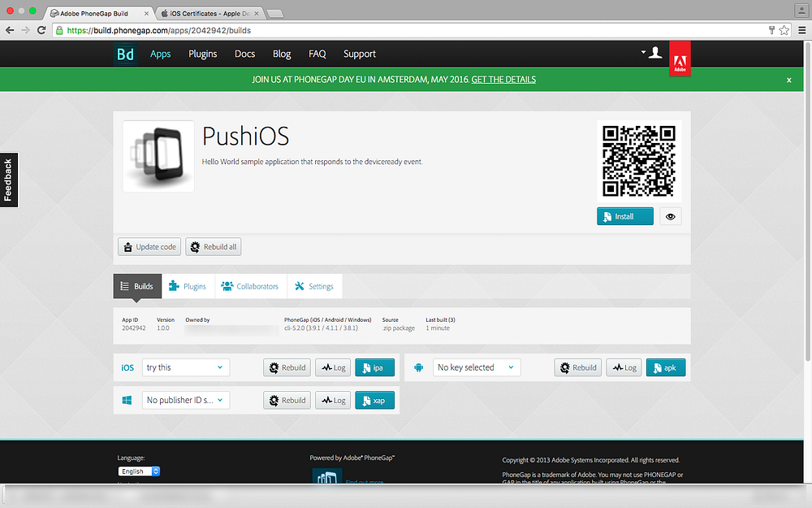Click the PushiOS app title

click(x=245, y=137)
